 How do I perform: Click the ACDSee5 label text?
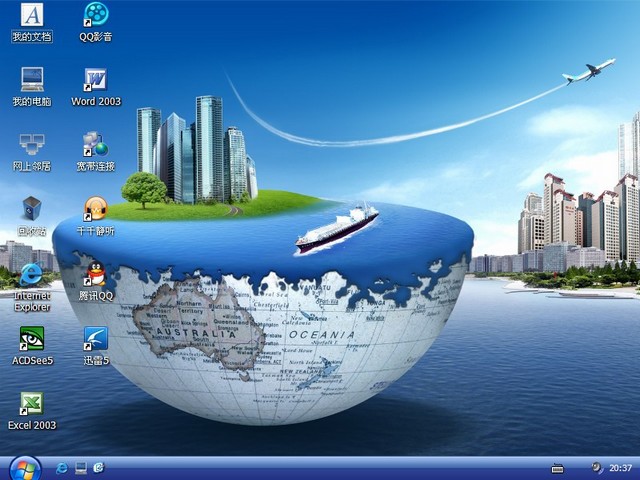coord(32,361)
